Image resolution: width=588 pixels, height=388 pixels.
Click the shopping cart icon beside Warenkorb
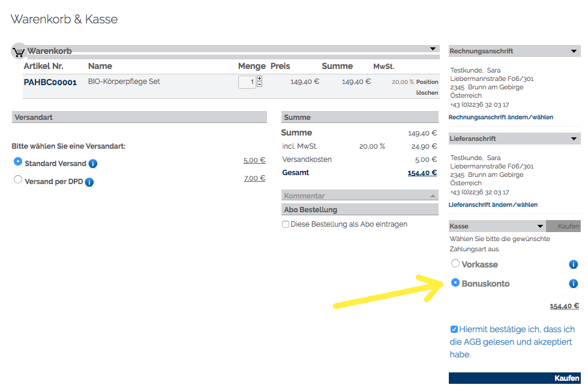point(19,52)
